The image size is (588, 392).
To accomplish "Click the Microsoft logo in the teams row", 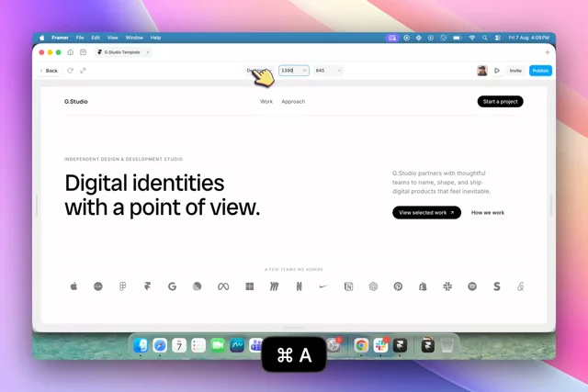I will point(249,286).
